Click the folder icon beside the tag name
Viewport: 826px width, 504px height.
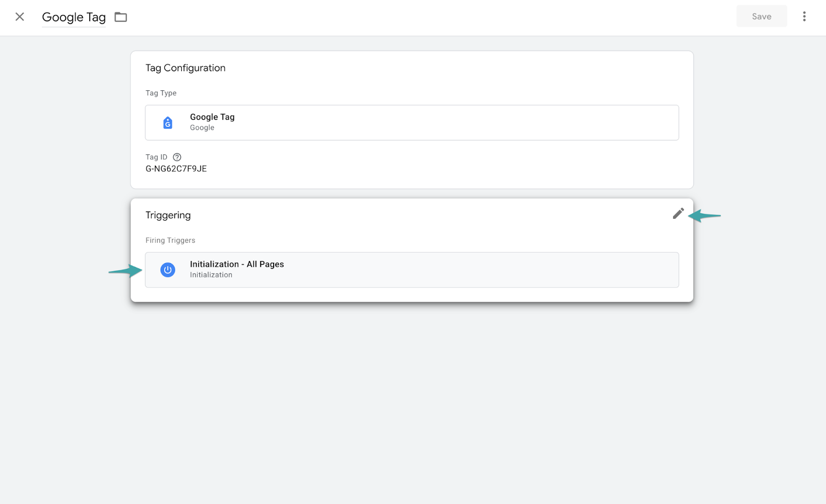click(121, 17)
